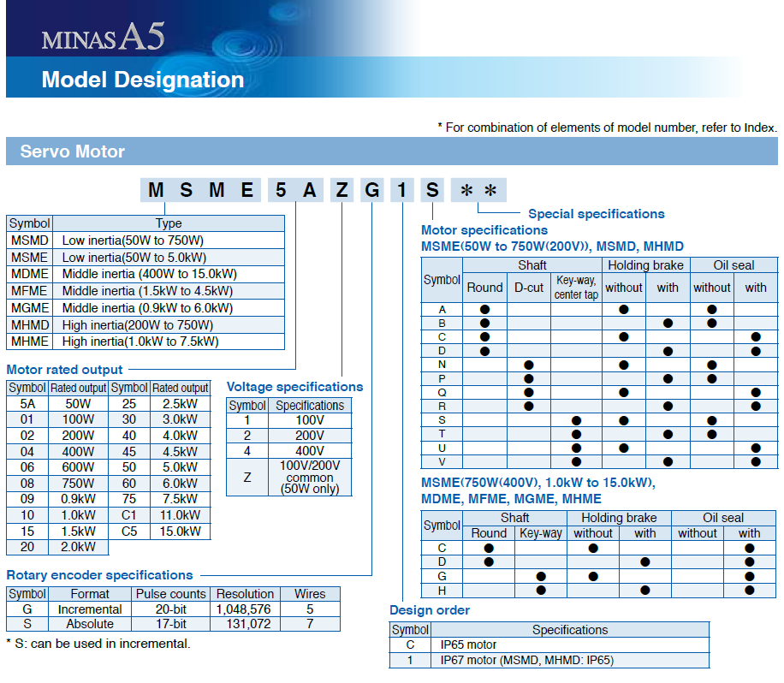Viewport: 784px width, 683px height.
Task: Click the Key-way dot in row S
Action: [576, 420]
